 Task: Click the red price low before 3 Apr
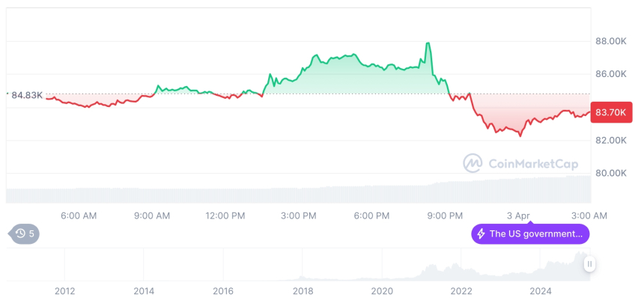click(x=520, y=135)
